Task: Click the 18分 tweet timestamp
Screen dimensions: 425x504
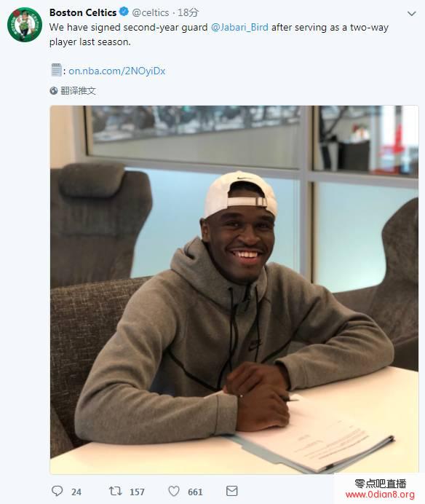Action: (188, 12)
